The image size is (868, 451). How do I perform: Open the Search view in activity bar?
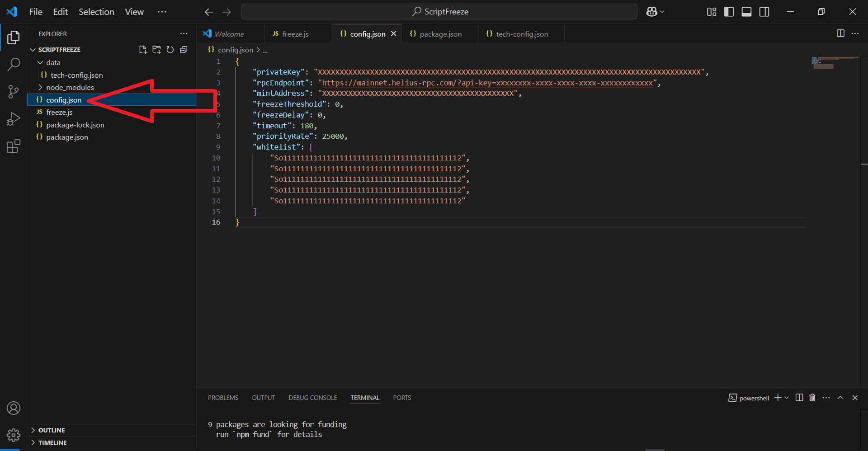[14, 65]
